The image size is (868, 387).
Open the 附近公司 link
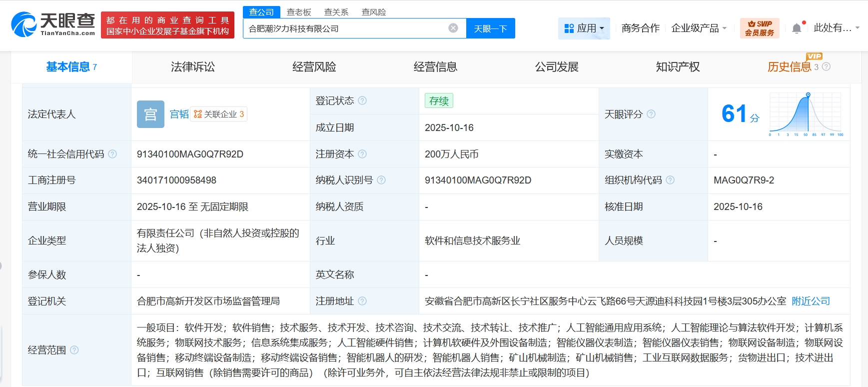coord(811,301)
